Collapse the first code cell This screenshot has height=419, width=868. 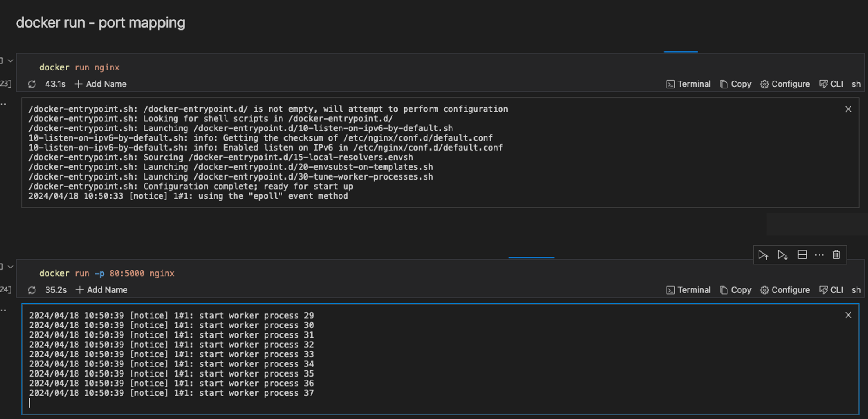pos(10,61)
